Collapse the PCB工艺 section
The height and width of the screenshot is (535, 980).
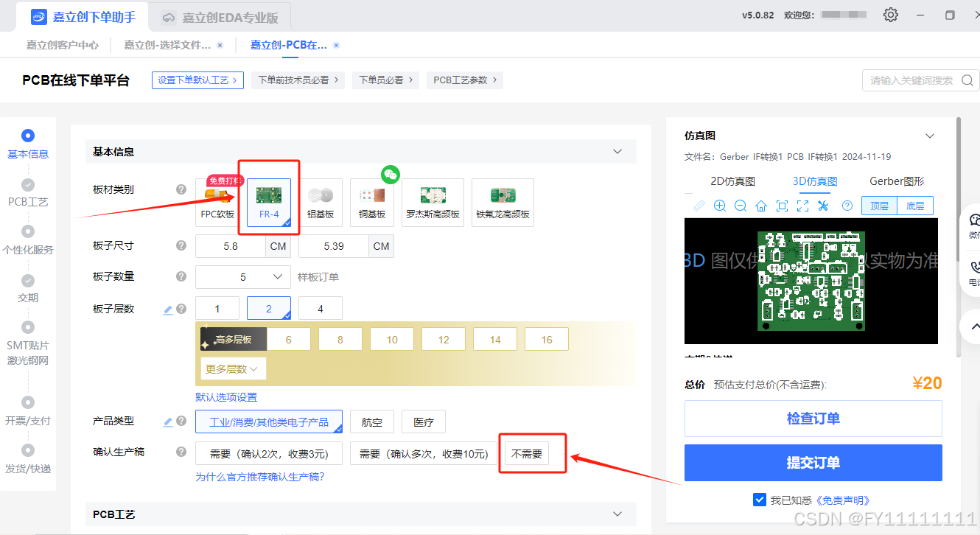[617, 514]
